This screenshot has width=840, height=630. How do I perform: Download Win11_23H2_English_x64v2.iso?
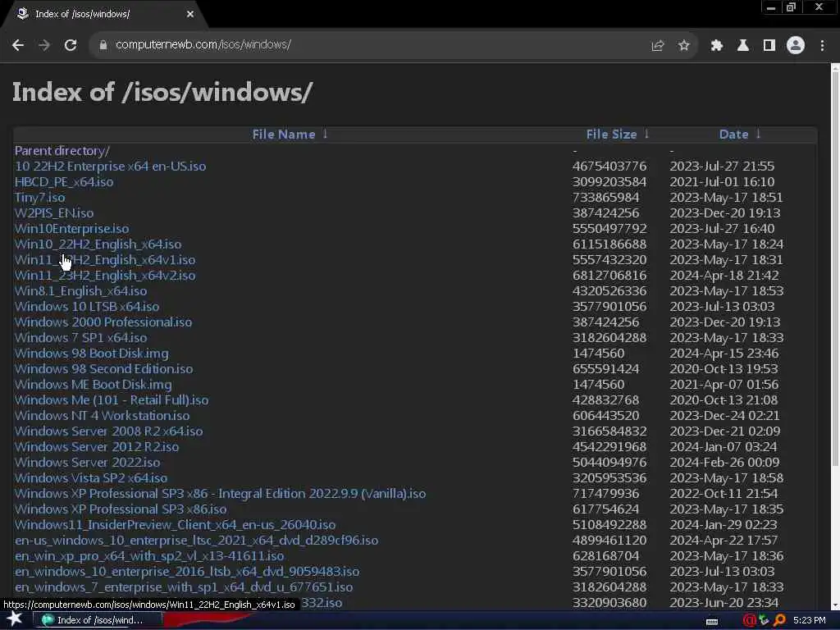[105, 276]
